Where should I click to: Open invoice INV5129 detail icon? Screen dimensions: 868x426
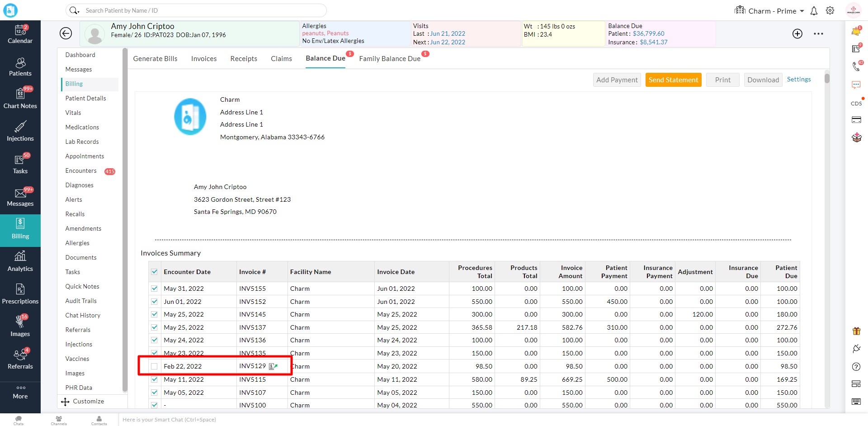273,366
